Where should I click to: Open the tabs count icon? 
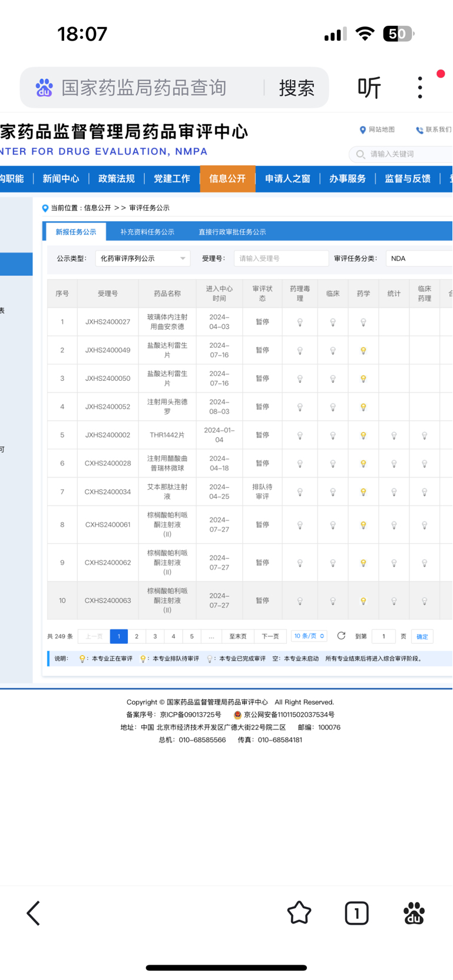[356, 913]
